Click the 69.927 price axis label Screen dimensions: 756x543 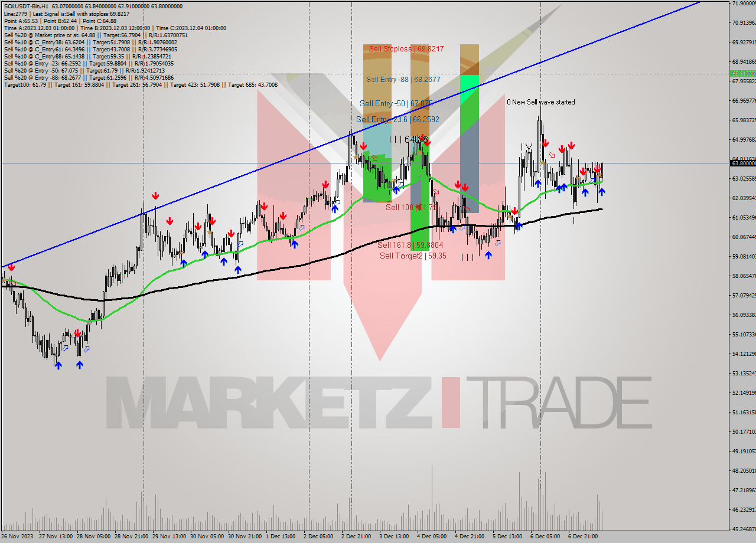coord(744,42)
